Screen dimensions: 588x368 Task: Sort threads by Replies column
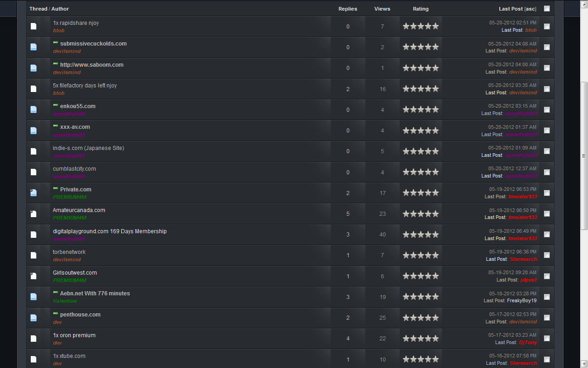click(348, 9)
